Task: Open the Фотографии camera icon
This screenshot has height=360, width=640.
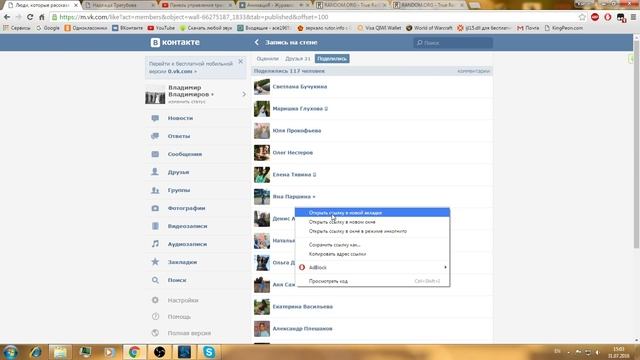Action: click(155, 208)
